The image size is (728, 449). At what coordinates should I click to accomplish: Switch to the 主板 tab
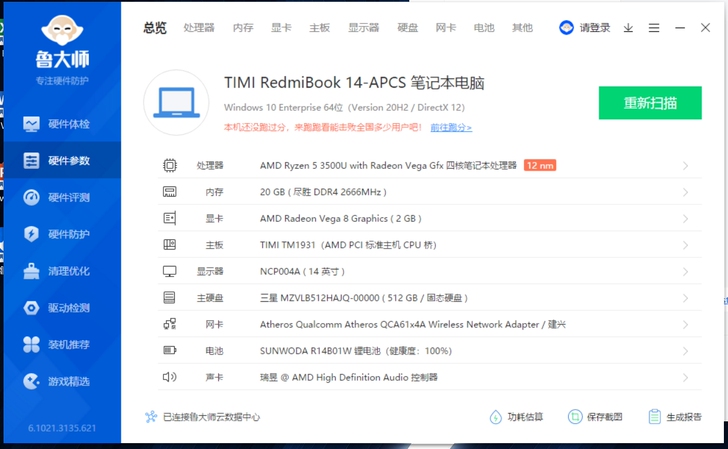pyautogui.click(x=319, y=28)
